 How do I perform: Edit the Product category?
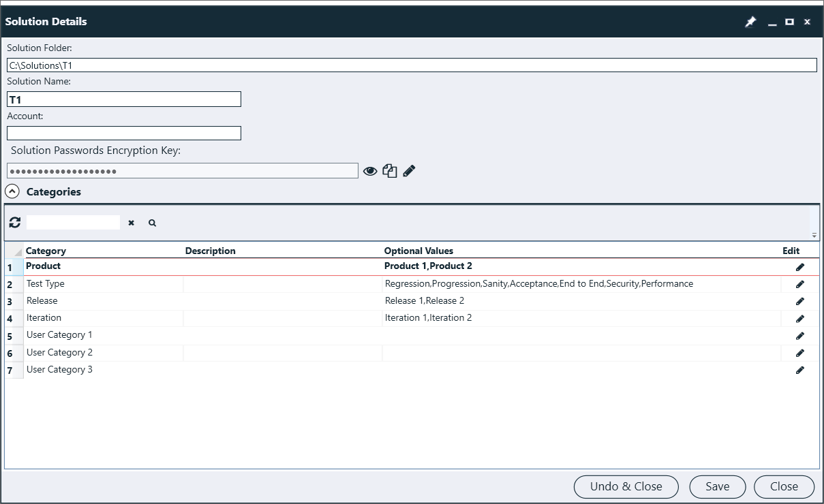(799, 266)
